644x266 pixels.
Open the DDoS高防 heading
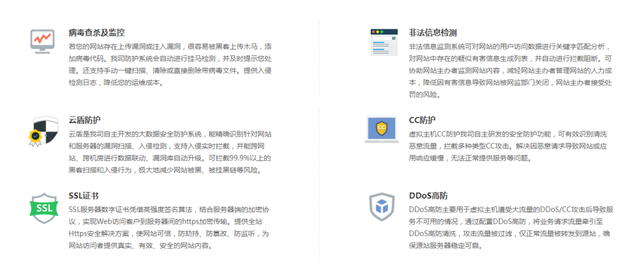point(428,196)
